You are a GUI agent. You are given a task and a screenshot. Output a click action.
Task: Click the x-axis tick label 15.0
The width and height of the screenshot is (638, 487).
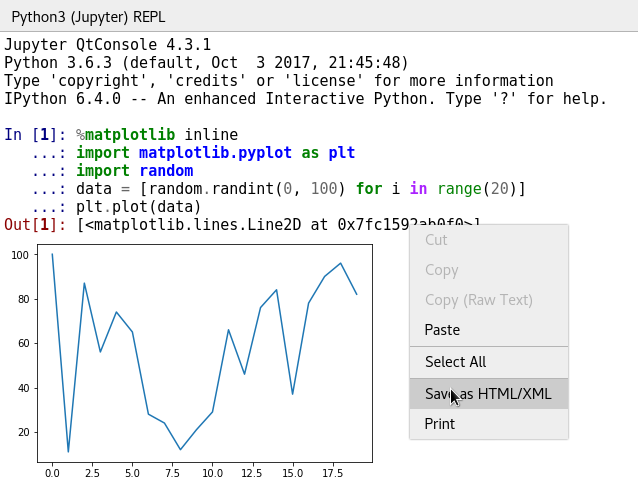[293, 473]
